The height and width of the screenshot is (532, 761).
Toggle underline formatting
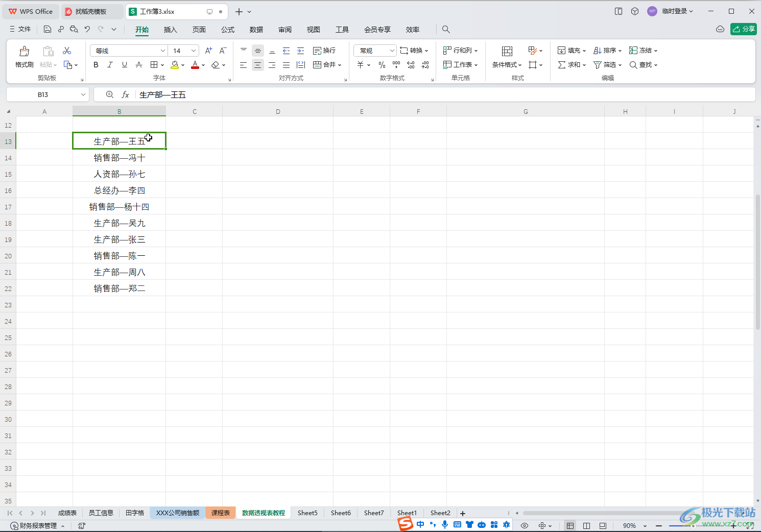124,65
